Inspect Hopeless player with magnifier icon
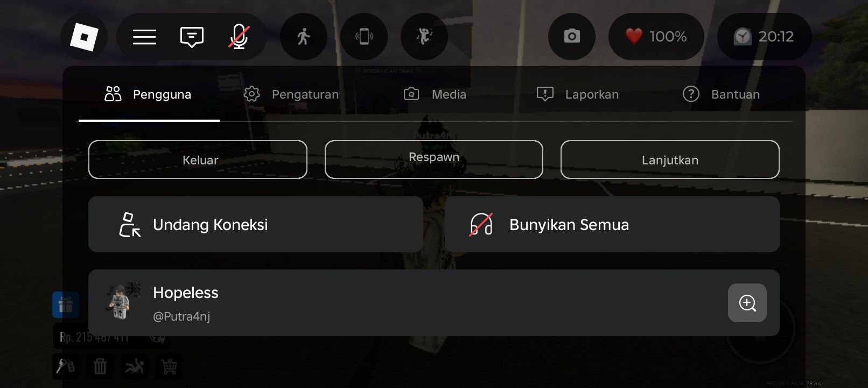This screenshot has height=388, width=868. 747,303
